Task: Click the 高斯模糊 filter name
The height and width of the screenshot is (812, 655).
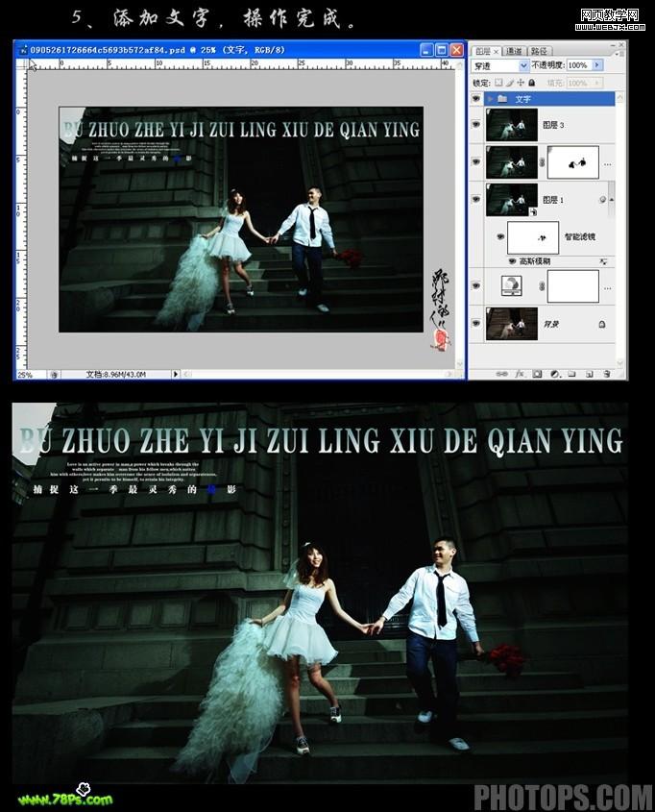Action: coord(534,261)
